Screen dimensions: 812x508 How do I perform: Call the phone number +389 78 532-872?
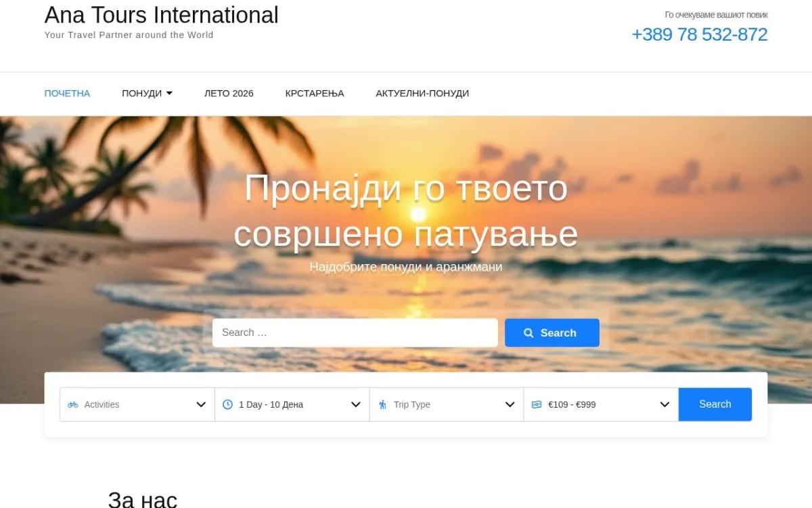[700, 35]
